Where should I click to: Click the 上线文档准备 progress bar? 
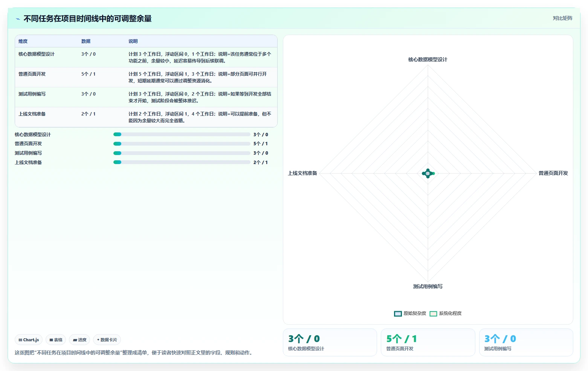pos(182,162)
